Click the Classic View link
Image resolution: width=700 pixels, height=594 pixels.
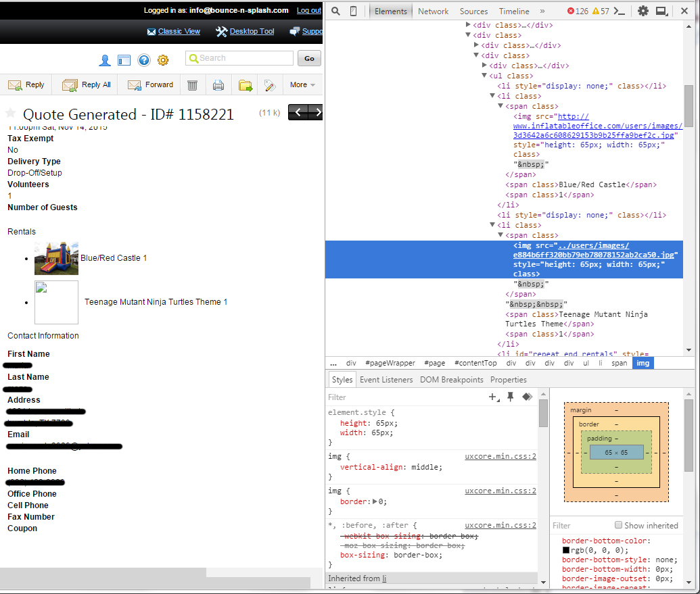179,31
